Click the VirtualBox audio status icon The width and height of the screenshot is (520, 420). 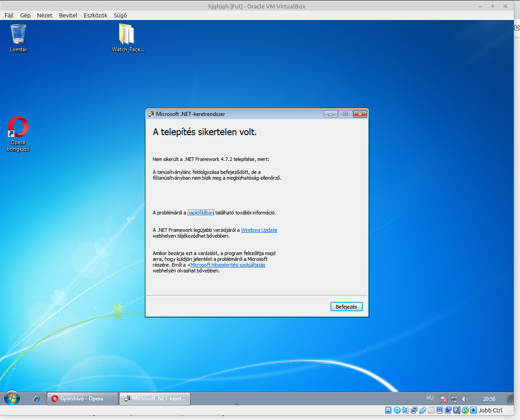pyautogui.click(x=405, y=410)
